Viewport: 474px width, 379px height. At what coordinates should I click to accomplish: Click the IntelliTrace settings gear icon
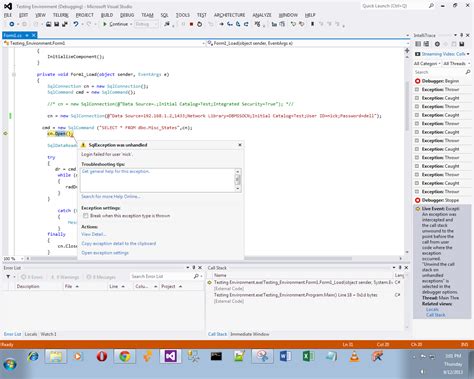click(437, 44)
